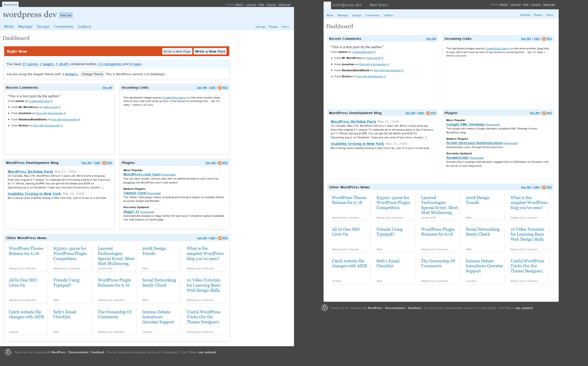The image size is (588, 366).
Task: Open AnswerLinks plugin link
Action: [457, 158]
